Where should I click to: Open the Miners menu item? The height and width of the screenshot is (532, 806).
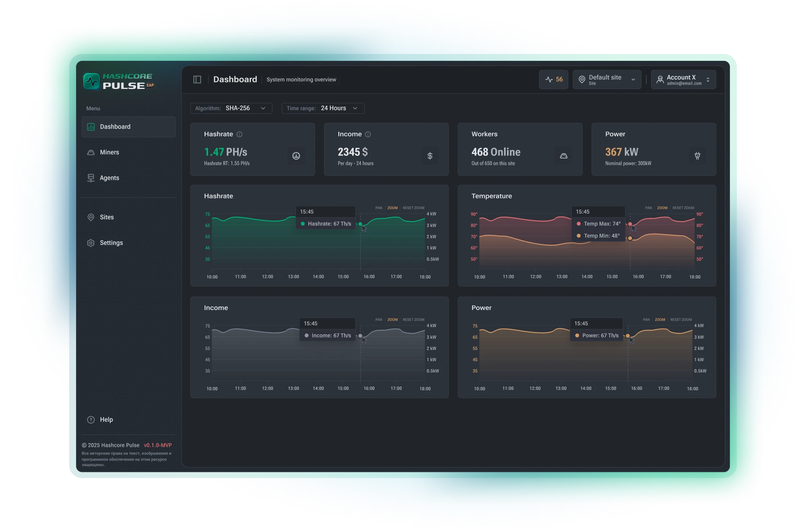109,152
